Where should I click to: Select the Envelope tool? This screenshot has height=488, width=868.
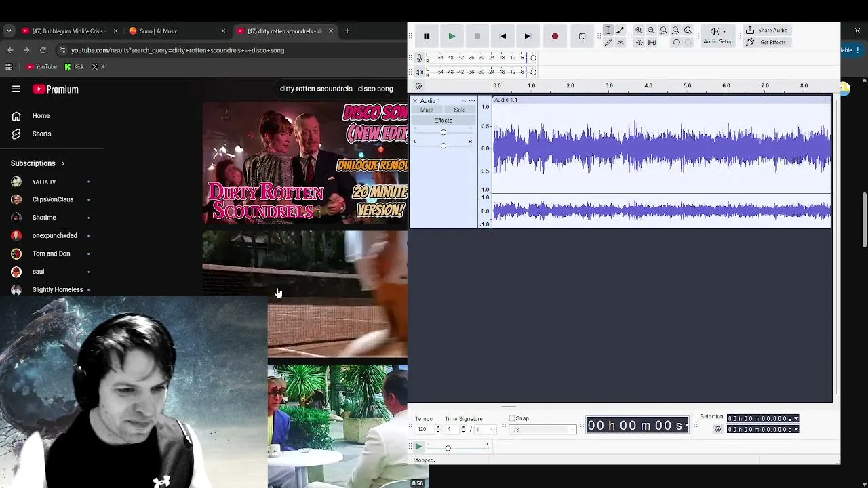pyautogui.click(x=620, y=30)
